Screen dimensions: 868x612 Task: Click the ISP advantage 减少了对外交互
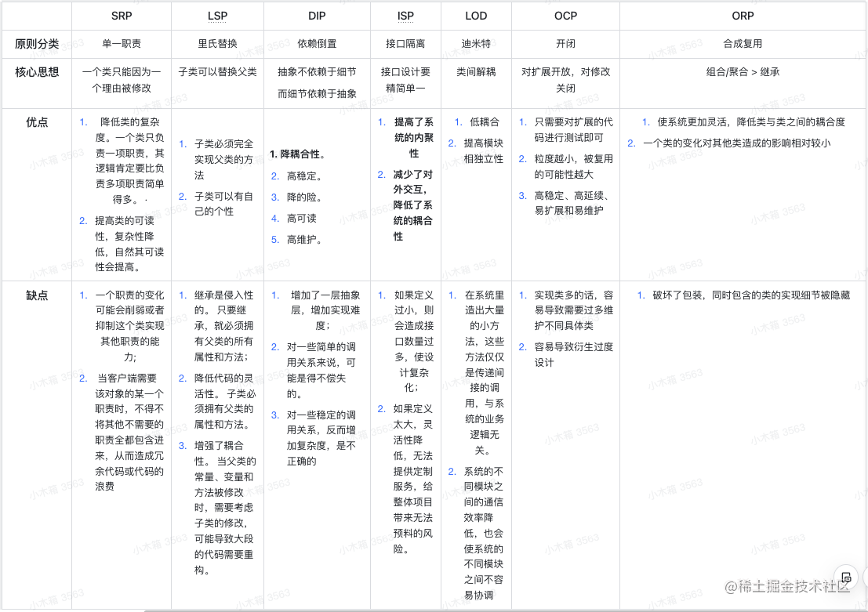pyautogui.click(x=413, y=206)
